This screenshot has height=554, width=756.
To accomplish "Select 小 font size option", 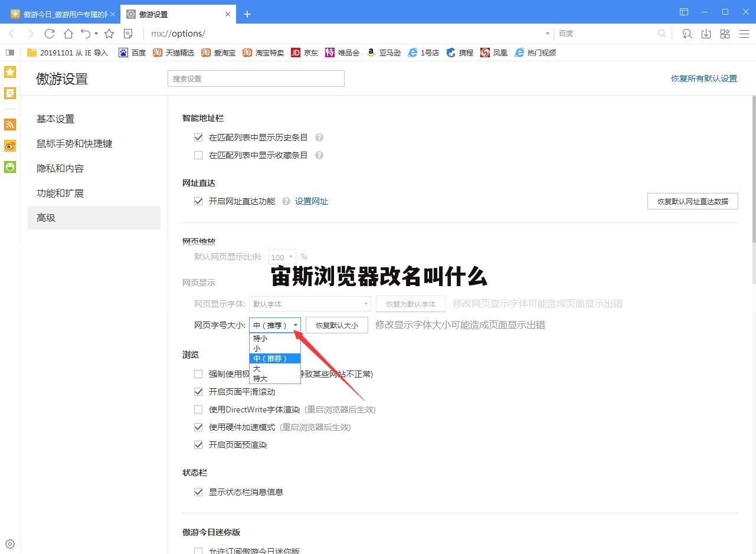I will 275,348.
